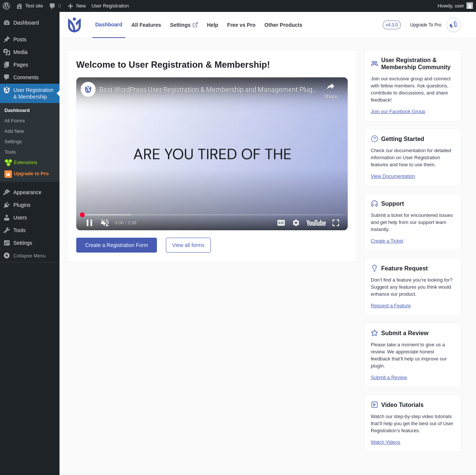
Task: Open comments bubble in admin bar
Action: click(x=52, y=6)
